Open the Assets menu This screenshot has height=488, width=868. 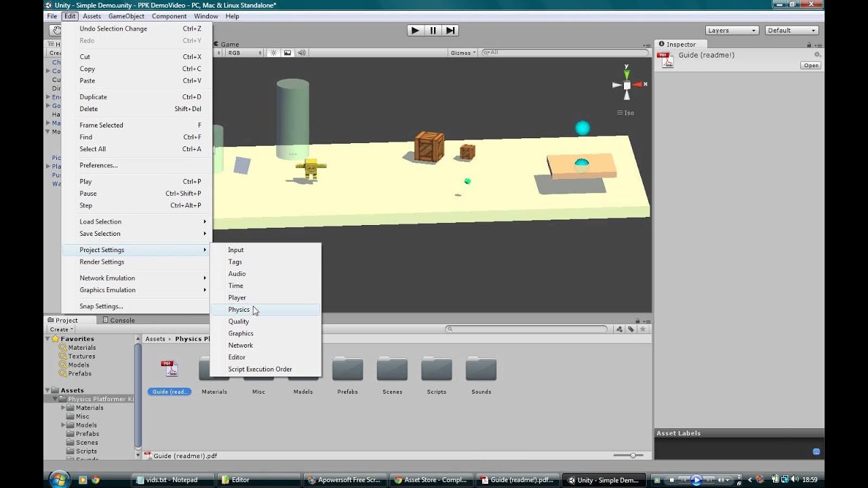click(92, 16)
